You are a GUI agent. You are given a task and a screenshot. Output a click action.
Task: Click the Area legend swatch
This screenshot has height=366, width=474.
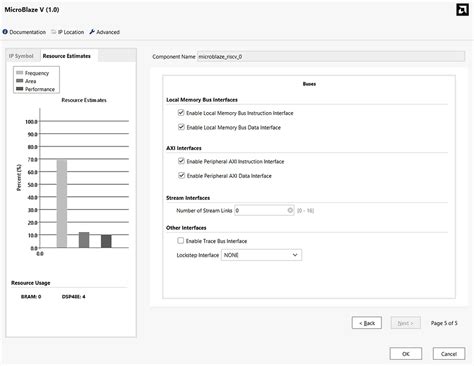pos(20,81)
